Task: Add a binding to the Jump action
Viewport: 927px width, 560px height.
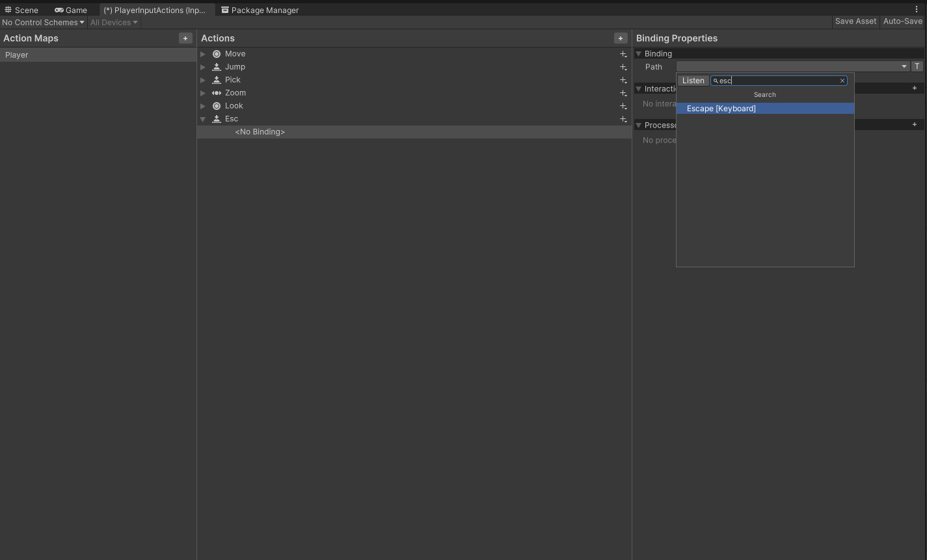Action: (x=623, y=67)
